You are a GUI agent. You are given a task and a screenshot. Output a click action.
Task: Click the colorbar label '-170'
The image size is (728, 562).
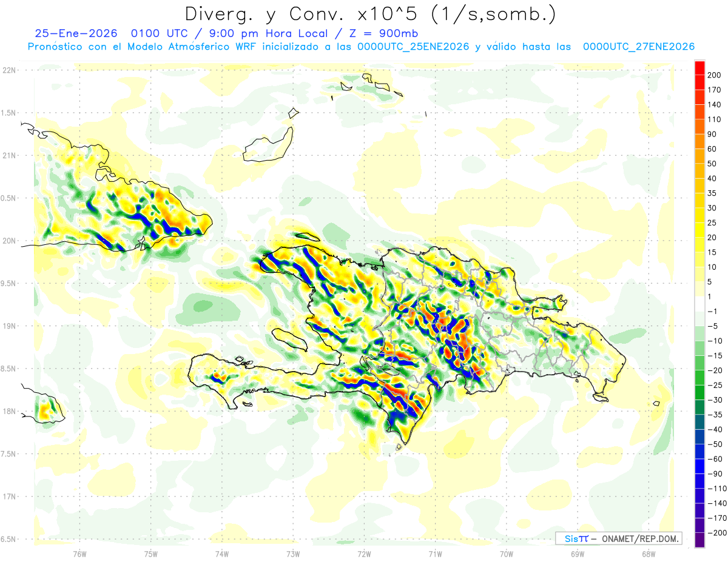(718, 518)
